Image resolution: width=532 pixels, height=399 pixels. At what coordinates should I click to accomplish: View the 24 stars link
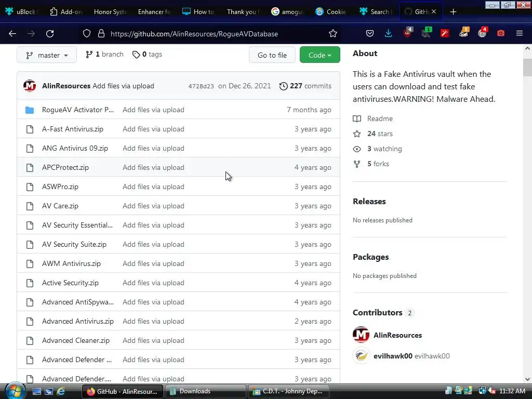(x=373, y=134)
